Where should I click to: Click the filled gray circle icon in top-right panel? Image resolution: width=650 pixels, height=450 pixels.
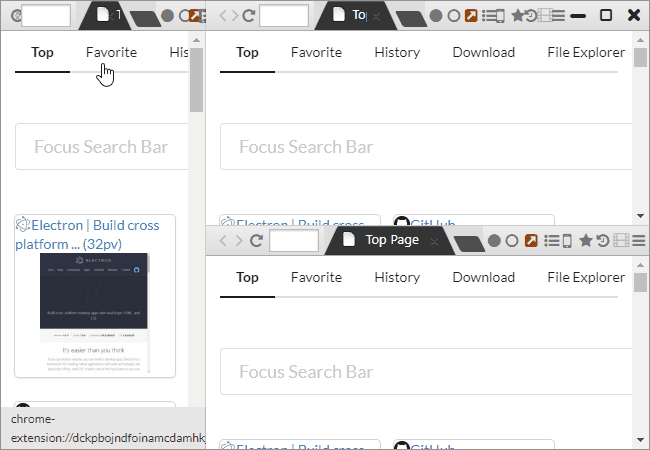[x=436, y=16]
